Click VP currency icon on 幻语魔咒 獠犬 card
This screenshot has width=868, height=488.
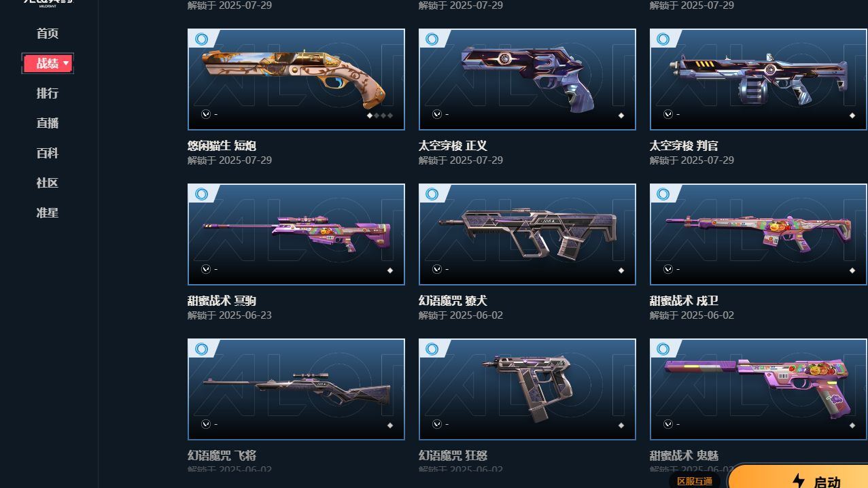coord(437,269)
